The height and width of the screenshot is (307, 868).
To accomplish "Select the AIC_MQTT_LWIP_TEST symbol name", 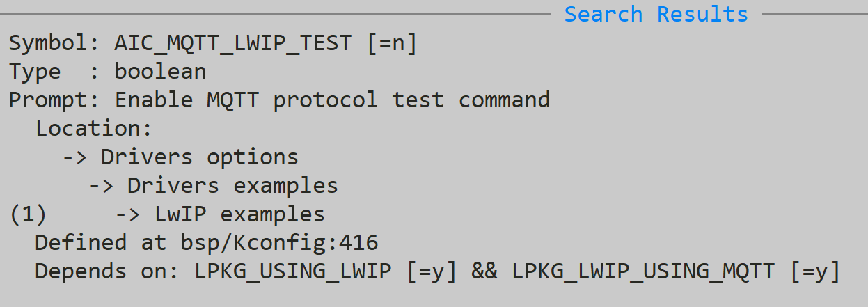I will click(x=232, y=43).
